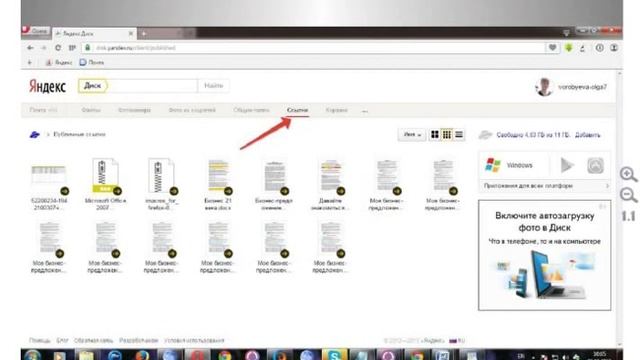
Task: Select the spreadsheet file 52206234 thumbnail
Action: click(49, 176)
